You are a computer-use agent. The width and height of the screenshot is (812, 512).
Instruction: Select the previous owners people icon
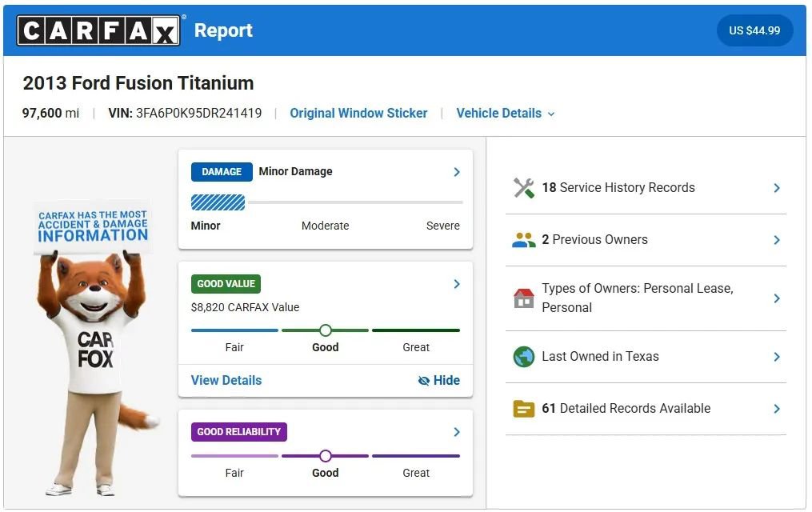(523, 239)
